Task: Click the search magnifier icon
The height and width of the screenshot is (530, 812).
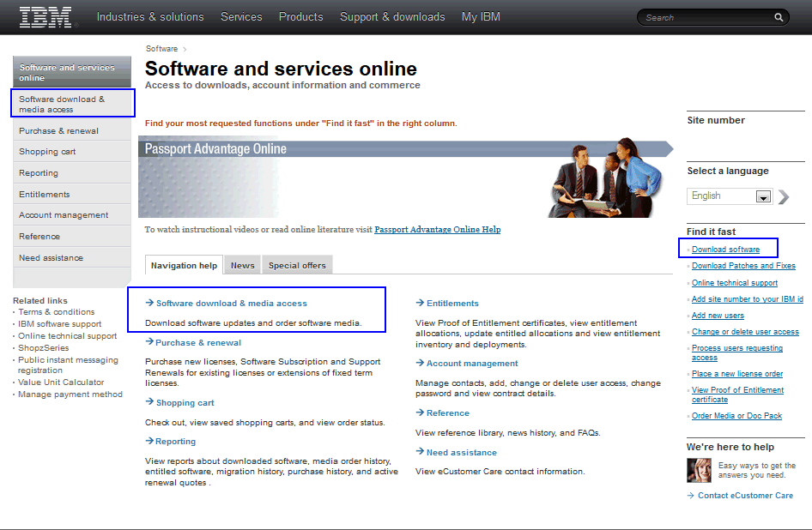Action: [x=779, y=18]
